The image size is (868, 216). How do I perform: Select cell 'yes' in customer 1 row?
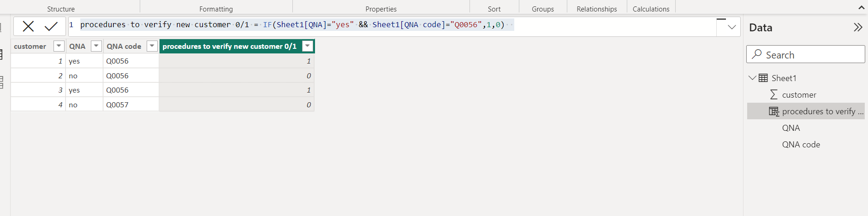(84, 61)
